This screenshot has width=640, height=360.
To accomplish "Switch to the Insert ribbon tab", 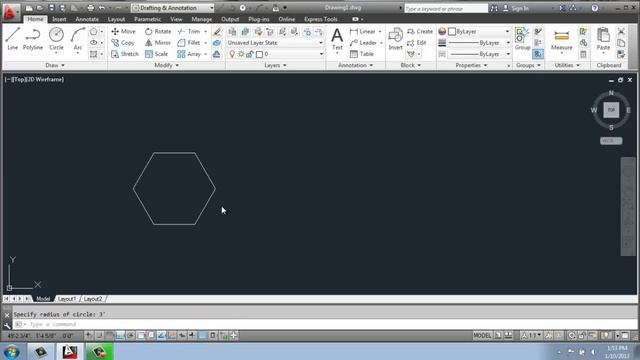I will pos(59,19).
